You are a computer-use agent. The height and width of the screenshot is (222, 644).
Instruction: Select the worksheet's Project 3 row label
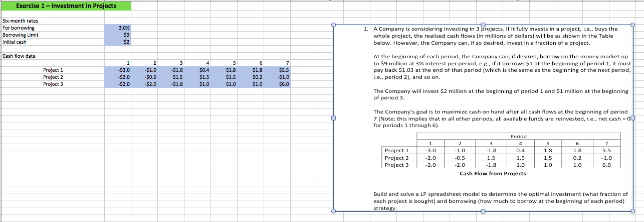tap(53, 84)
